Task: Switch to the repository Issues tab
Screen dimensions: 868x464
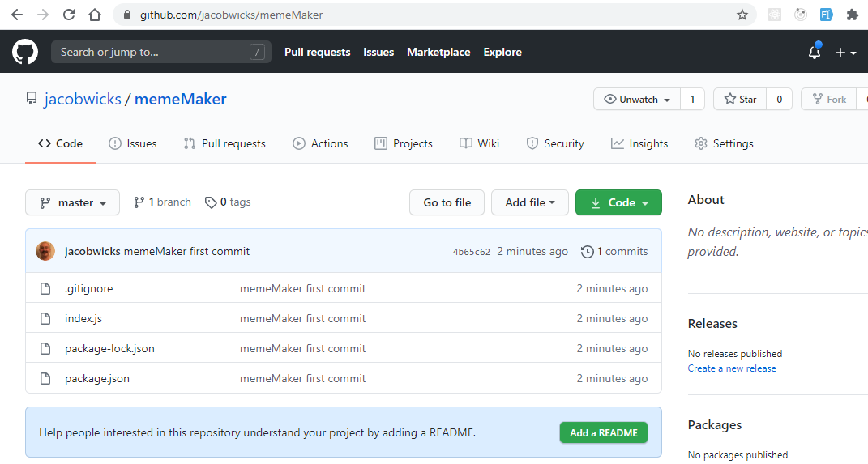Action: [x=133, y=143]
